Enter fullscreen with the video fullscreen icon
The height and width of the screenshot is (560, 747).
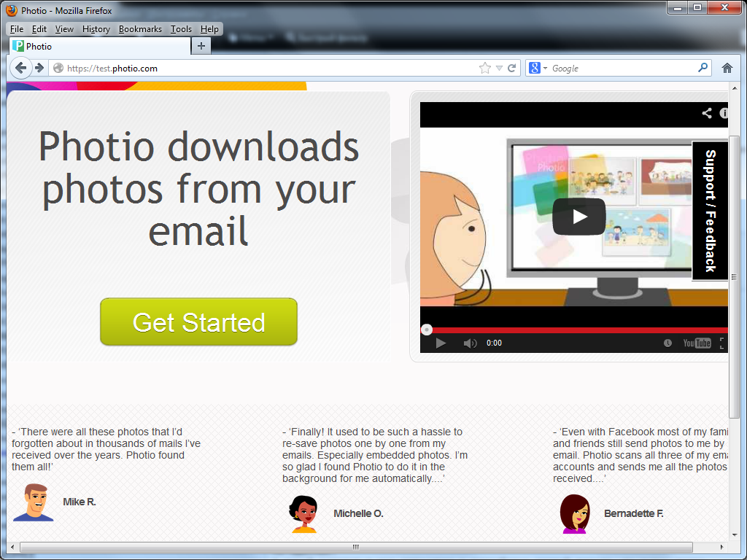(722, 343)
